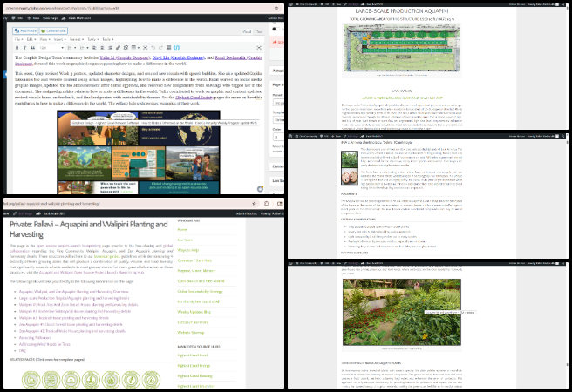Viewport: 572px width, 392px height.
Task: Open Rank Math SEO in the editor admin bar
Action: tap(76, 17)
